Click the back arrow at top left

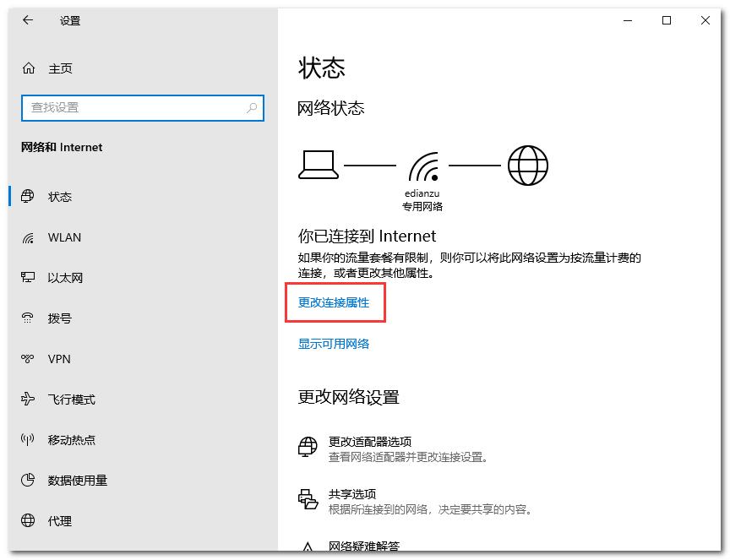(28, 20)
